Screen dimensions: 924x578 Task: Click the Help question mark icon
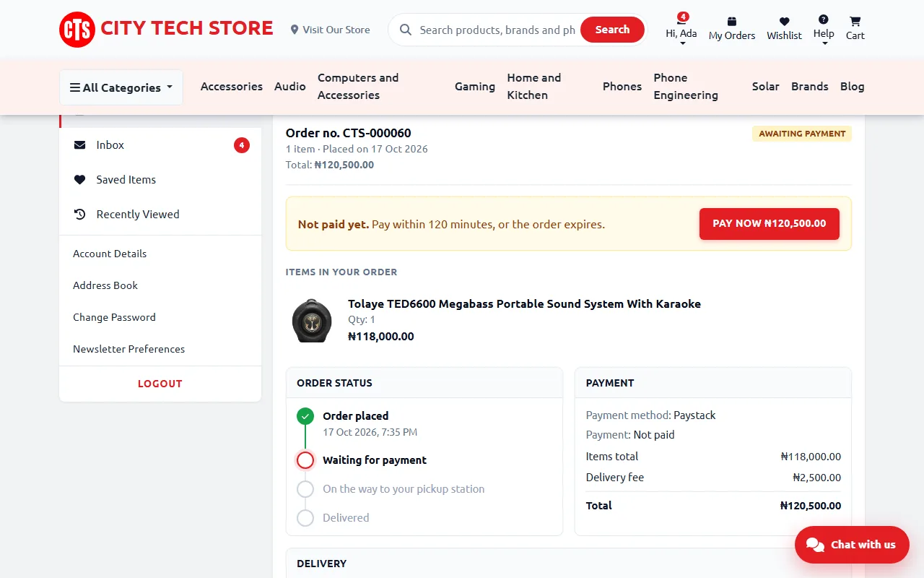(x=824, y=20)
